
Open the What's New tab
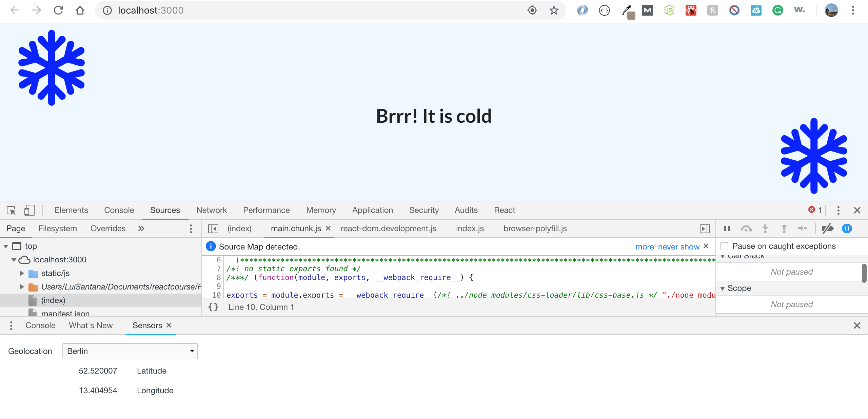click(90, 325)
